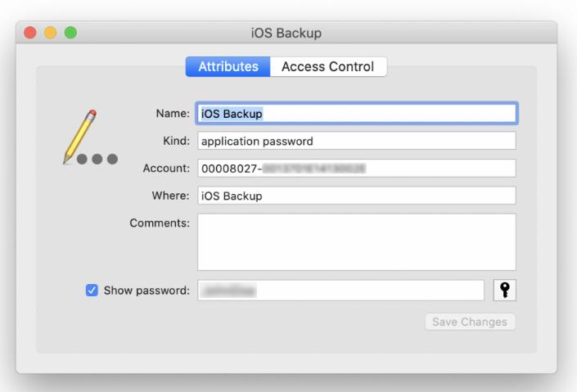The height and width of the screenshot is (392, 577).
Task: Minimize window with the yellow button
Action: [x=51, y=33]
